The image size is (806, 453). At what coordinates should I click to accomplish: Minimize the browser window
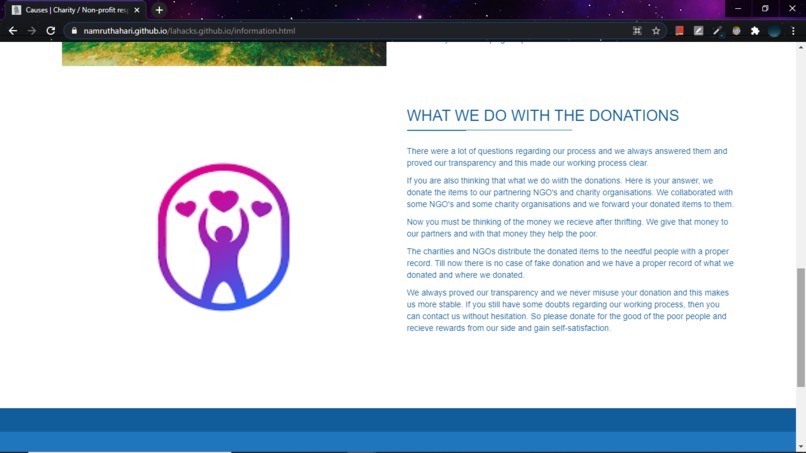738,9
